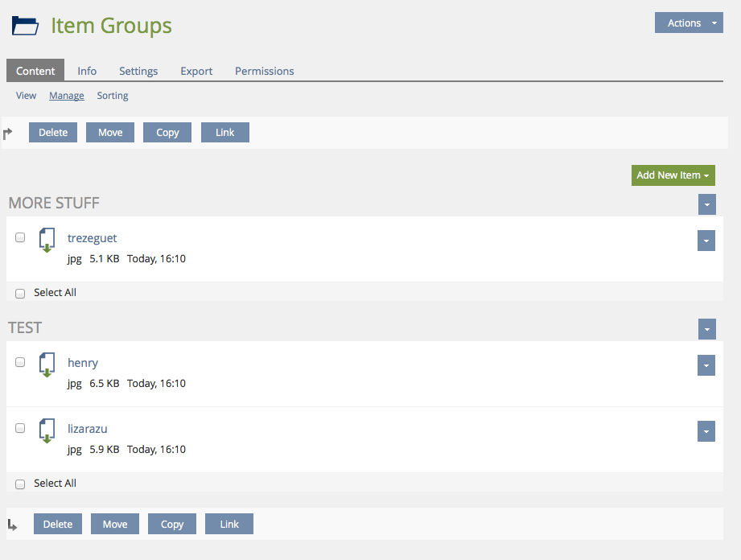Click the henry file download icon
Viewport: 741px width, 560px height.
pyautogui.click(x=47, y=364)
